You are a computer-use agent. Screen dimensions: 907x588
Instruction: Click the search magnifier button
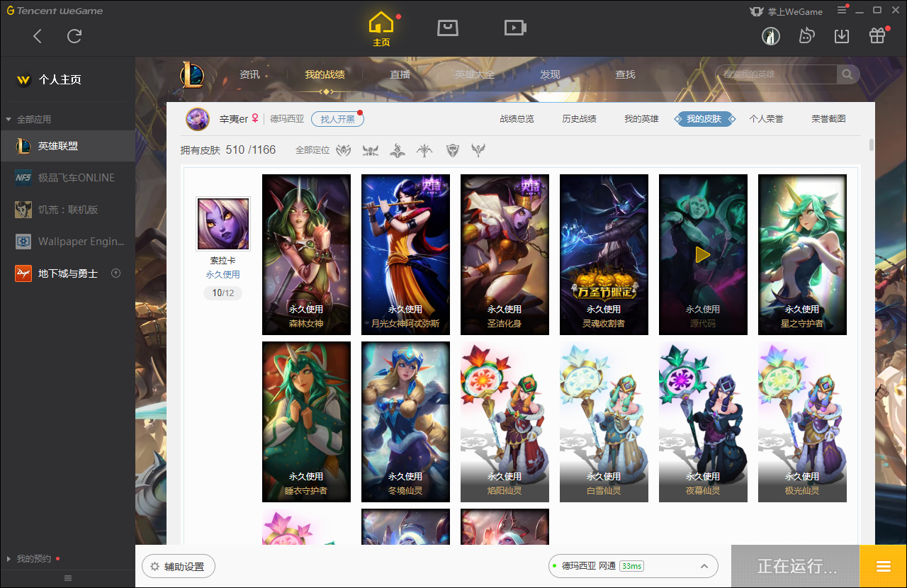pos(847,74)
